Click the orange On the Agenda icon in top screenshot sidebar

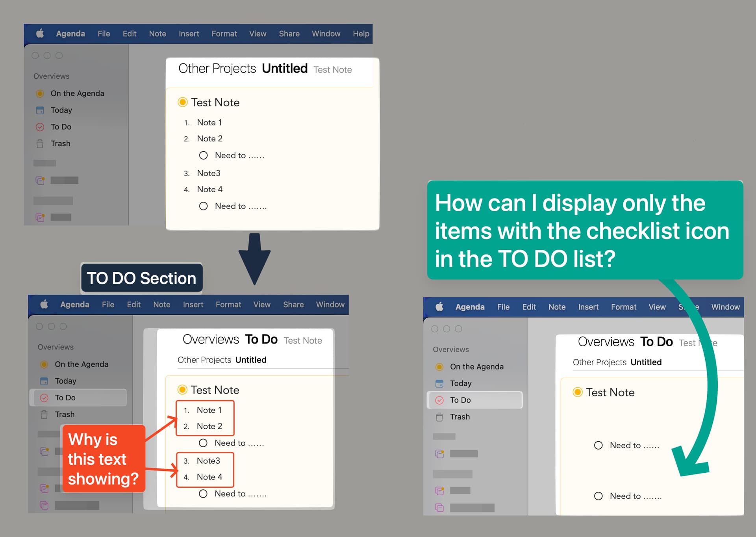(x=40, y=93)
